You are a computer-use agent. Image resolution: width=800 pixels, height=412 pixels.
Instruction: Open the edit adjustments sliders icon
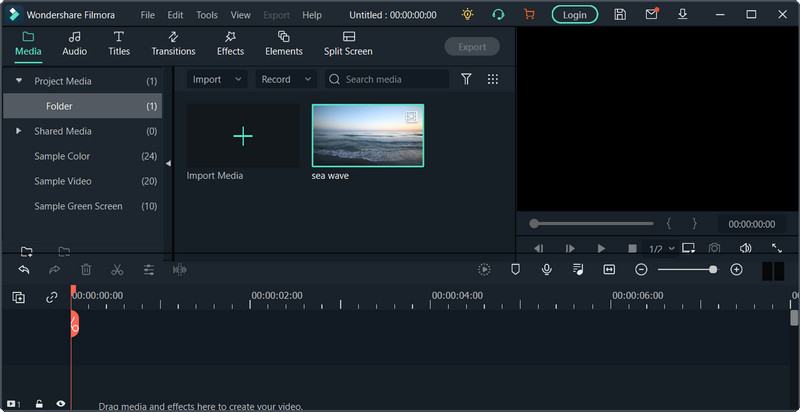pos(148,270)
